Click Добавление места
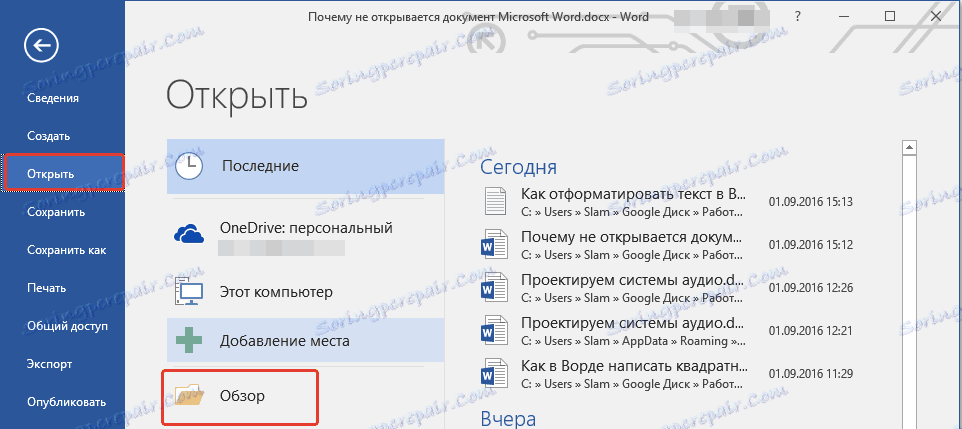Viewport: 962px width, 429px height. pos(306,340)
